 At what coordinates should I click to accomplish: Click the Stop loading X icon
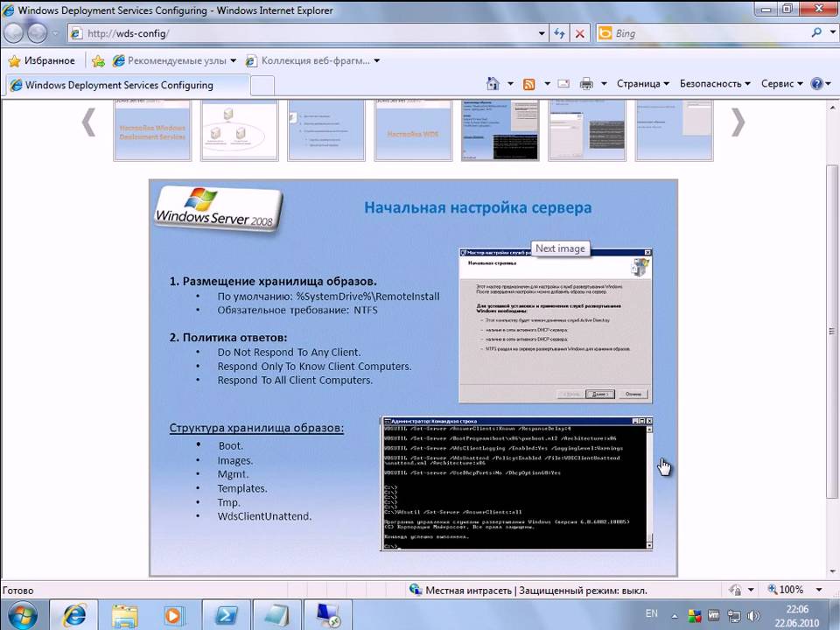pyautogui.click(x=579, y=33)
